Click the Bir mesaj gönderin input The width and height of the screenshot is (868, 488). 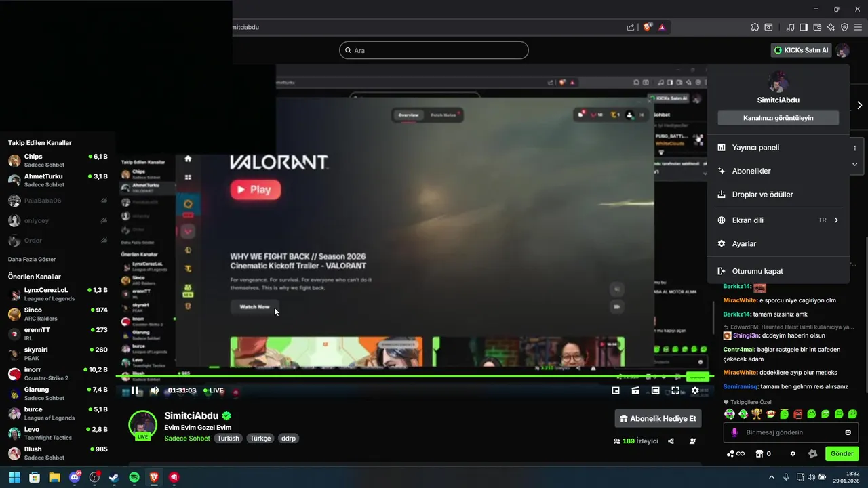[x=791, y=432]
